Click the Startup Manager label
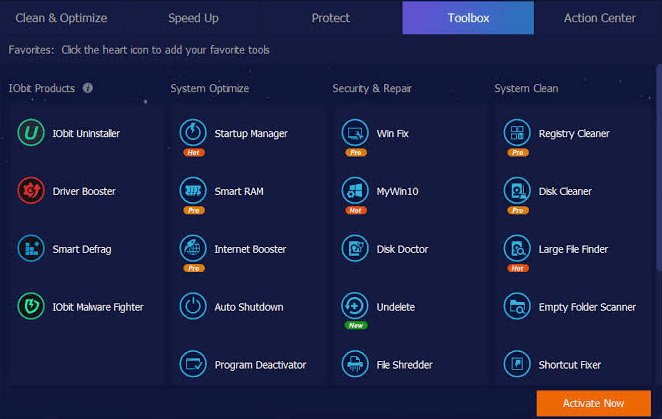662x419 pixels. [x=251, y=133]
